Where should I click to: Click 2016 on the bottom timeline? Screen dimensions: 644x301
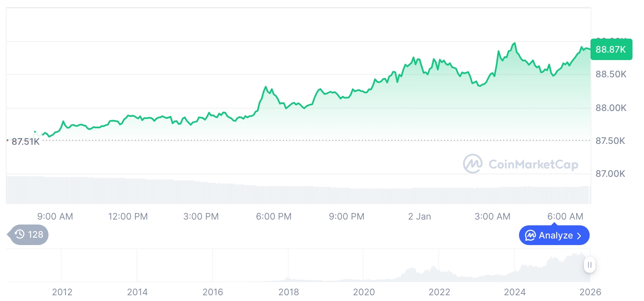pos(213,292)
